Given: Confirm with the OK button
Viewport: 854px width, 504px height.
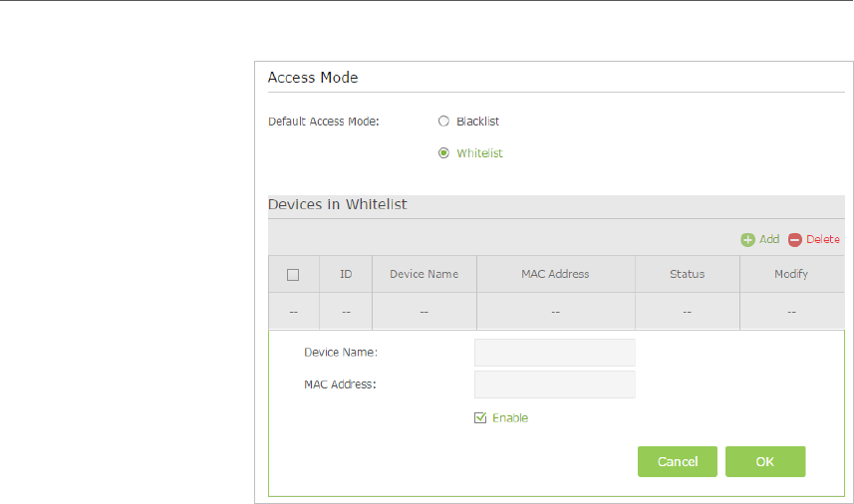Looking at the screenshot, I should click(765, 461).
